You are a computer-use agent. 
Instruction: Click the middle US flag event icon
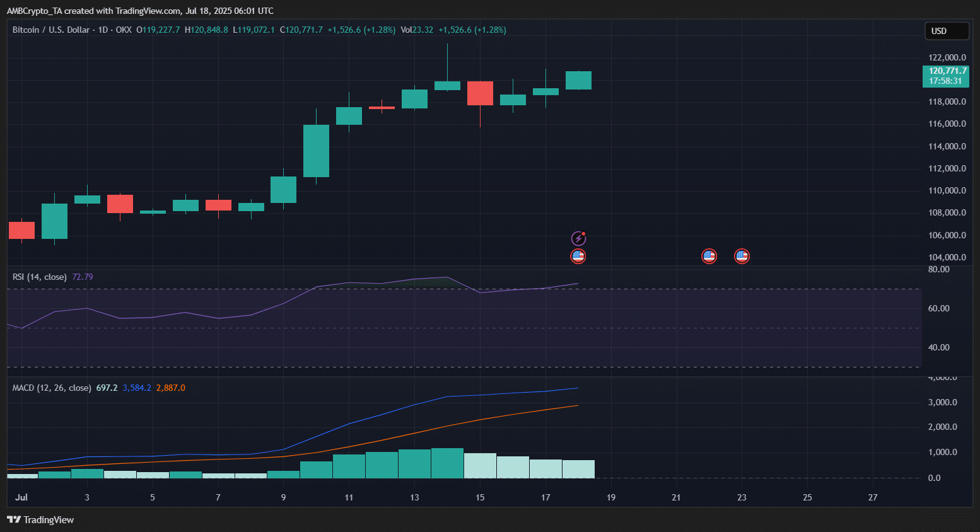tap(709, 256)
